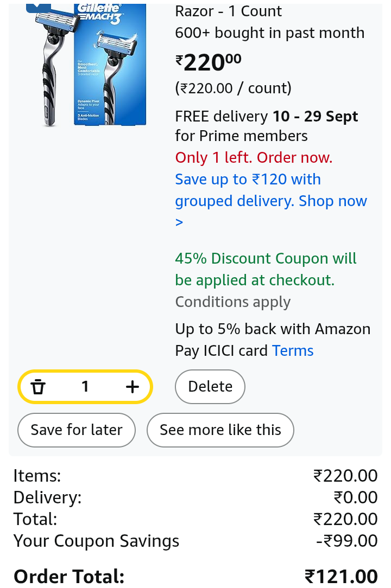The height and width of the screenshot is (588, 391).
Task: Click the trash icon in quantity stepper
Action: click(x=38, y=387)
